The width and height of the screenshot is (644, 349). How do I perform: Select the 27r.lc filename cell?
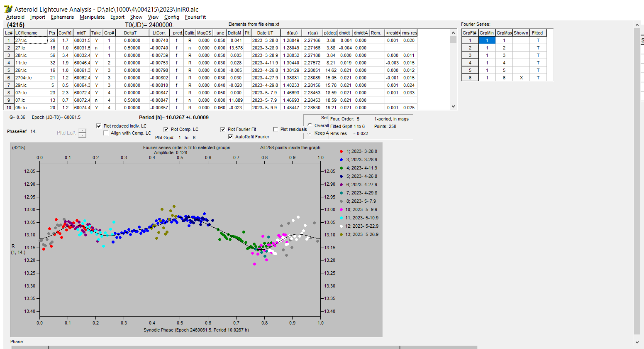(31, 40)
